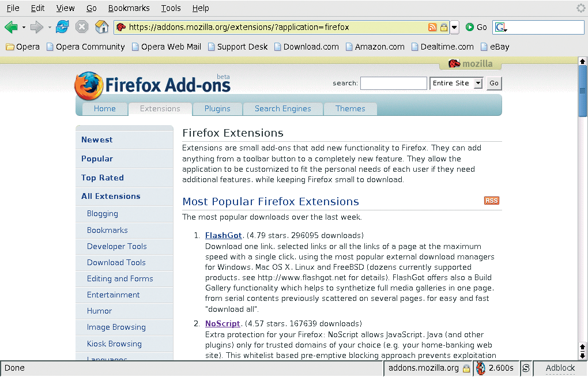The height and width of the screenshot is (377, 588).
Task: Switch to the Search Engines tab
Action: [x=282, y=109]
